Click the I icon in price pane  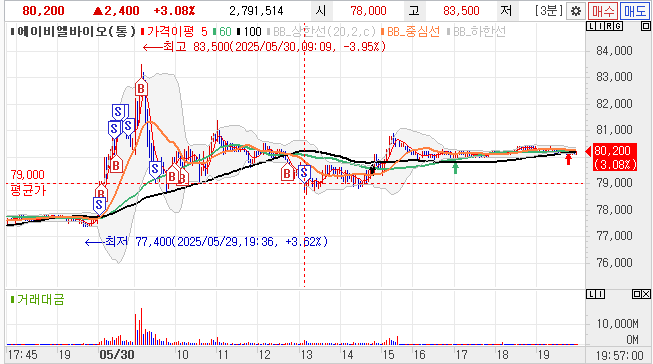click(x=600, y=27)
